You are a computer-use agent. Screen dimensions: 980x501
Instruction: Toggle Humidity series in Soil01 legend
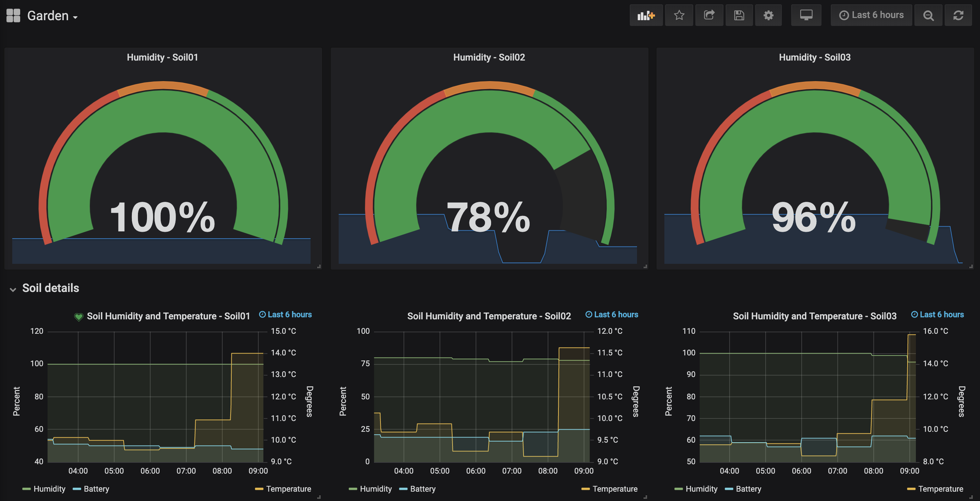tap(49, 489)
